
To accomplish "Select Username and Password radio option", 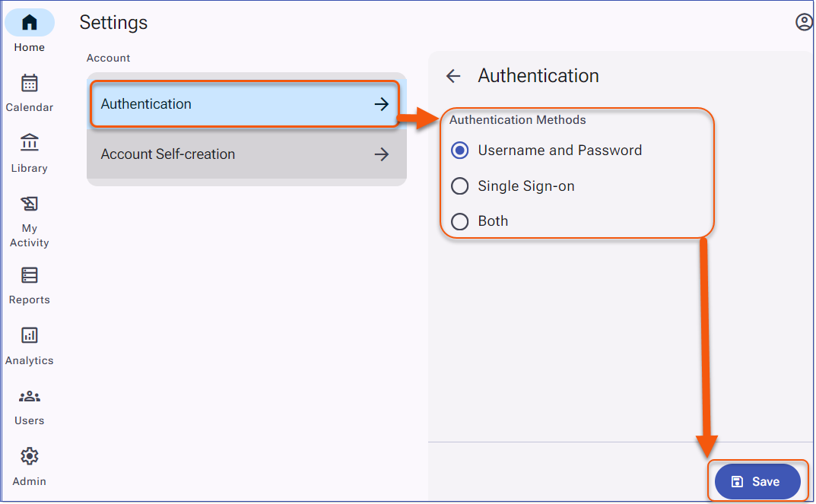I will click(459, 151).
